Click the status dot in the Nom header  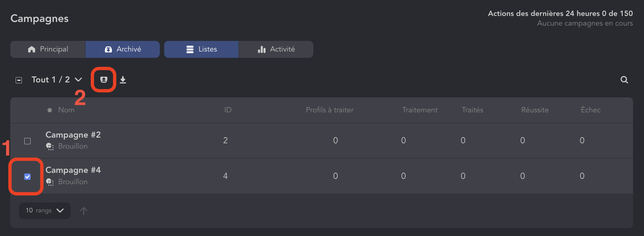tap(50, 110)
